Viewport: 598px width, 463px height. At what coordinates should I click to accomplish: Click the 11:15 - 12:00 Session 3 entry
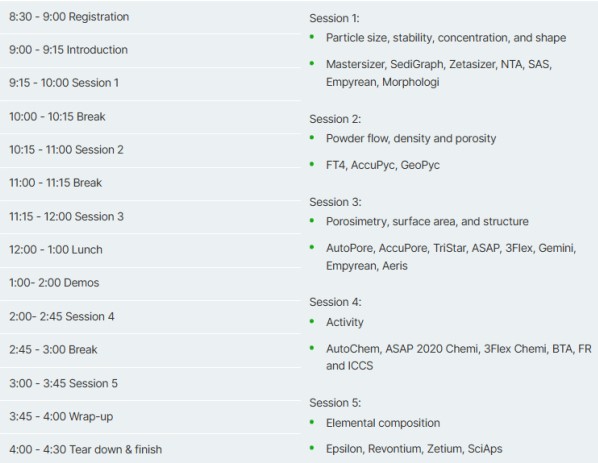pyautogui.click(x=150, y=217)
